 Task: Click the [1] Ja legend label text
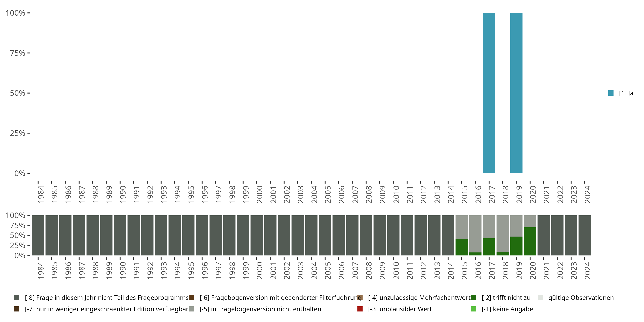tap(626, 93)
